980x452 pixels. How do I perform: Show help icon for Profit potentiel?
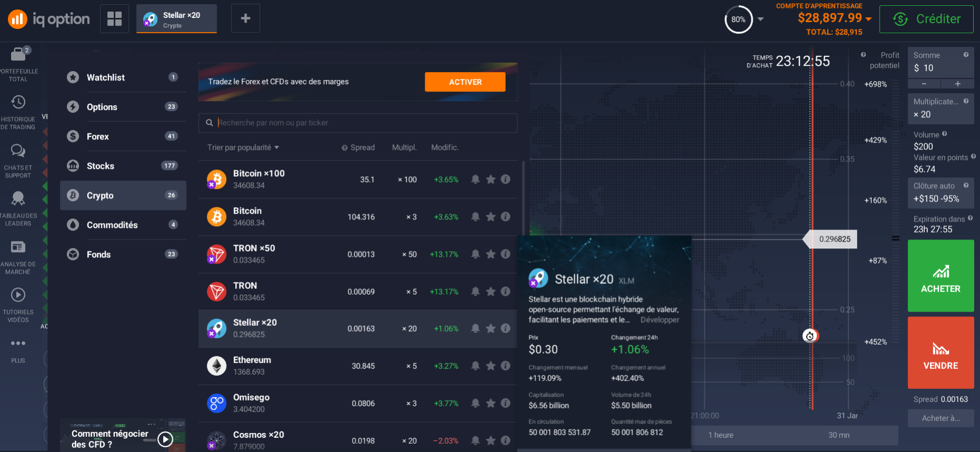[863, 55]
